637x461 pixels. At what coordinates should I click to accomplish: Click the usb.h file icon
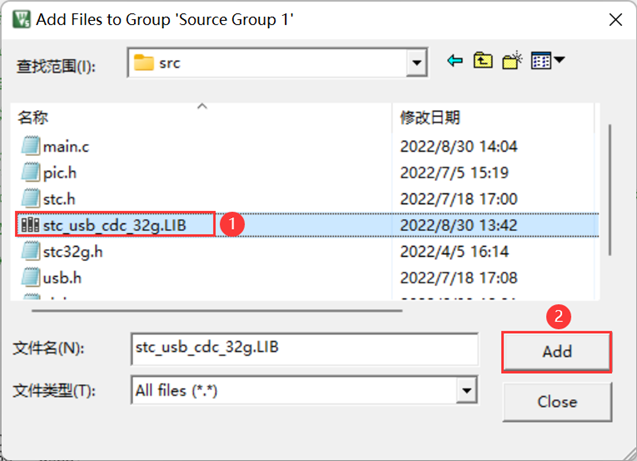[x=30, y=277]
